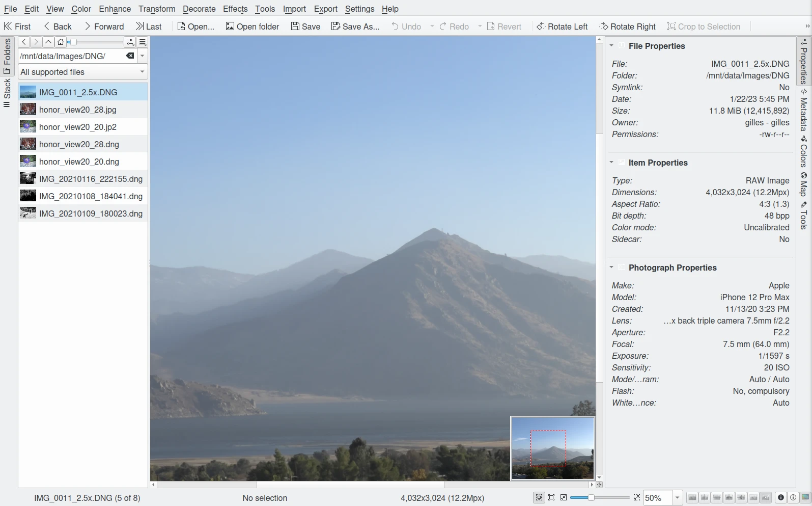Open the zoom percentage dropdown
Viewport: 812px width, 506px height.
pos(677,498)
